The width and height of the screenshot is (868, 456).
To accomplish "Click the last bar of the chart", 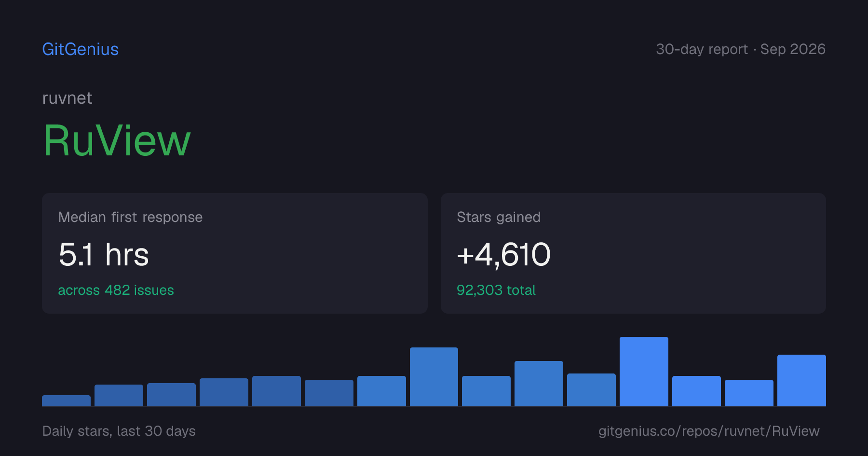I will [801, 380].
